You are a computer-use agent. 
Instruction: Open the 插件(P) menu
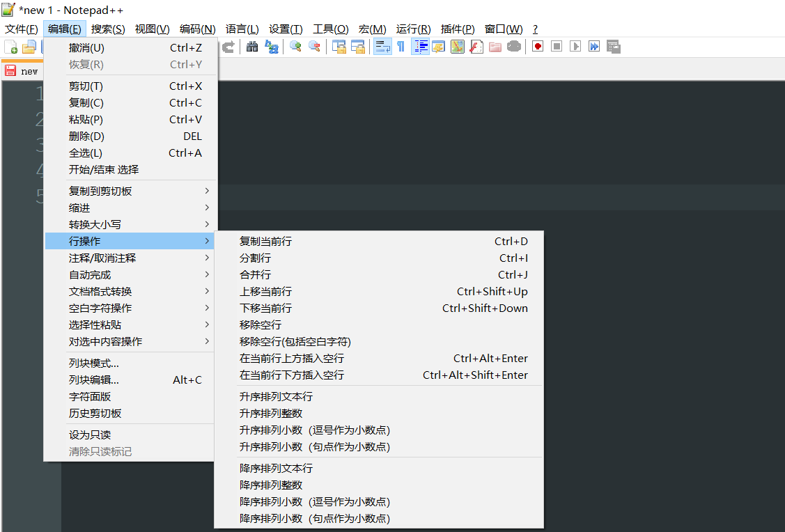[x=458, y=29]
